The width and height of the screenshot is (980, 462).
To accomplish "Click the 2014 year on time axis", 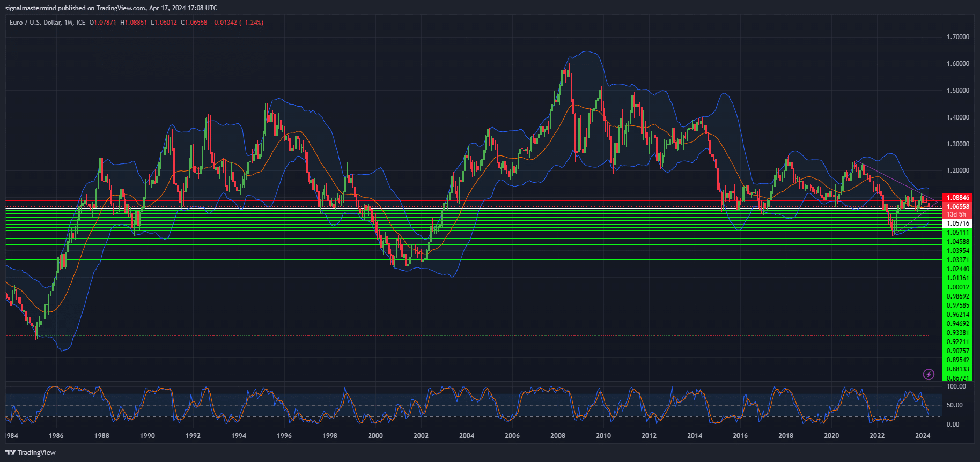I will coord(695,436).
